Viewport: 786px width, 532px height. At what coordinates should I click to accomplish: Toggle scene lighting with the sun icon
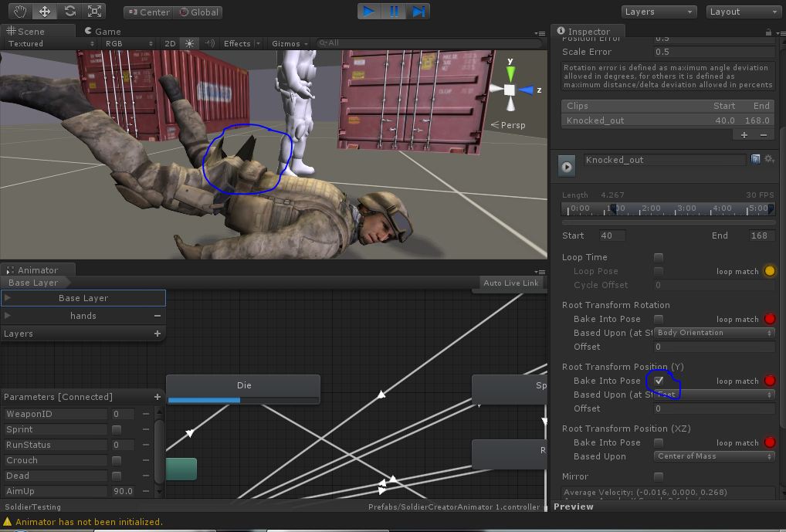(x=190, y=43)
